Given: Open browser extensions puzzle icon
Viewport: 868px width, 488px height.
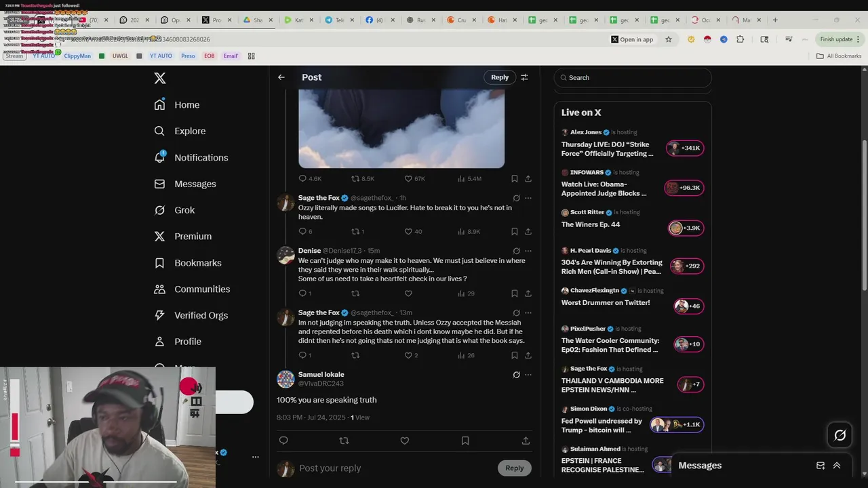Looking at the screenshot, I should click(x=741, y=39).
